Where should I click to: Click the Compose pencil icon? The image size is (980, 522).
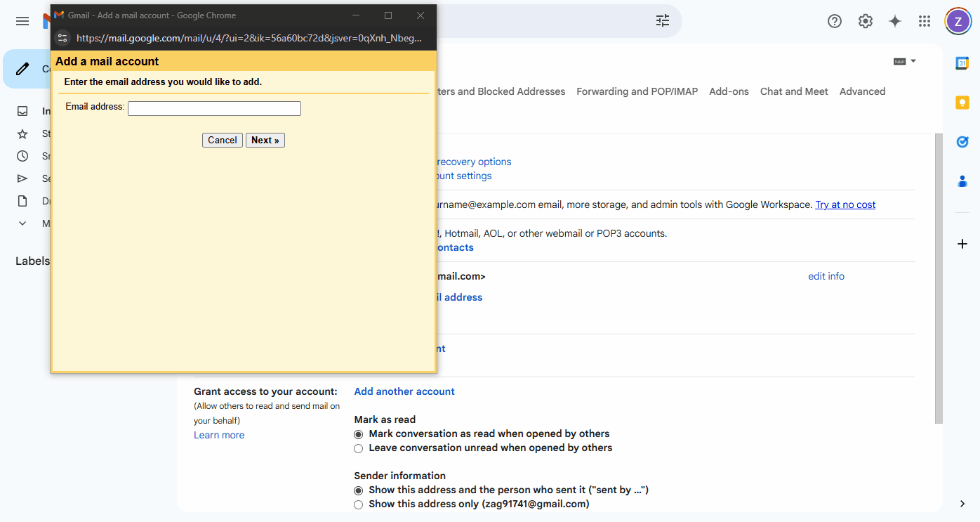click(x=22, y=69)
